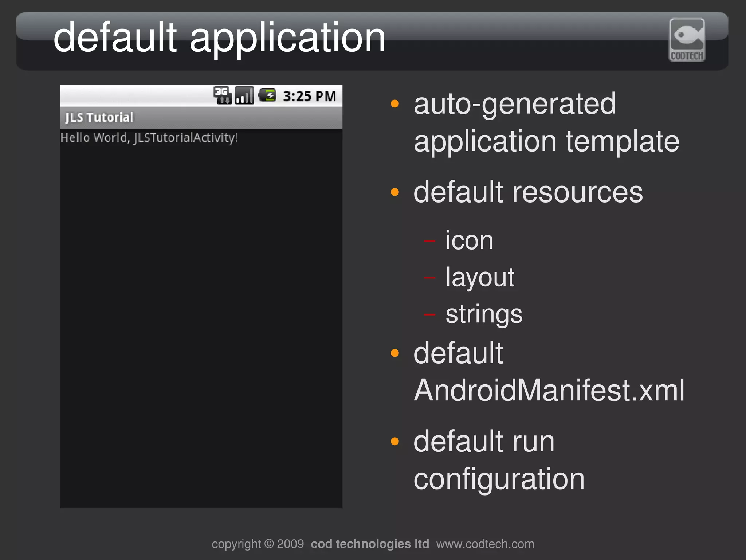Click 'cod technologies ltd' in footer

click(x=370, y=544)
